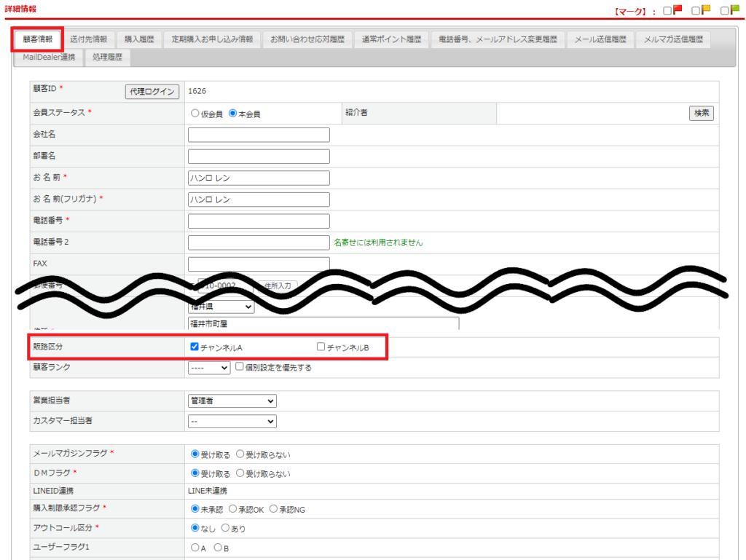Enable the チャンネルB checkbox
The image size is (746, 560).
[x=321, y=347]
